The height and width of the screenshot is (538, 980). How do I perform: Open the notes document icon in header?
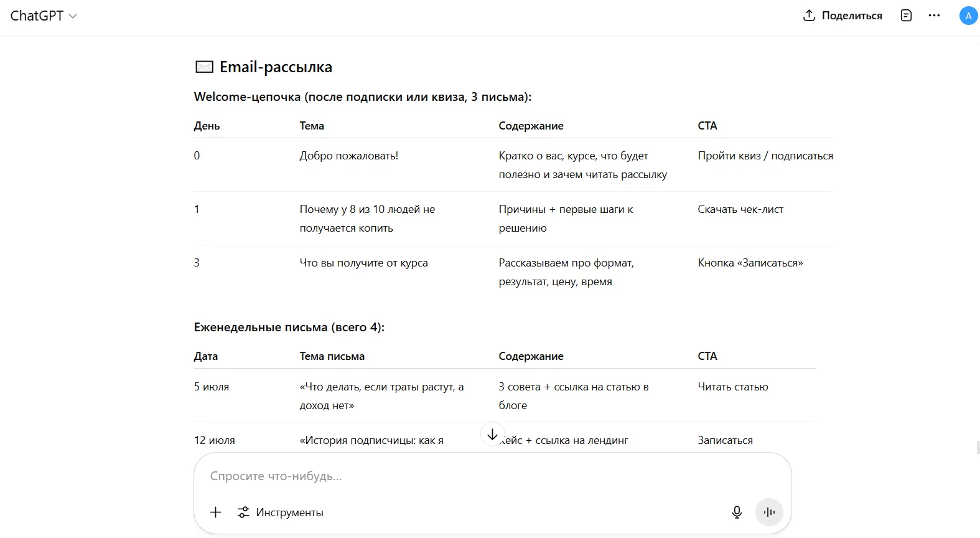[x=906, y=16]
